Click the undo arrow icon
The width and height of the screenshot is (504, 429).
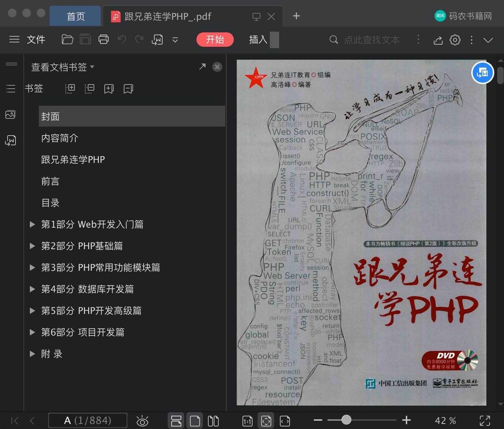tap(122, 40)
